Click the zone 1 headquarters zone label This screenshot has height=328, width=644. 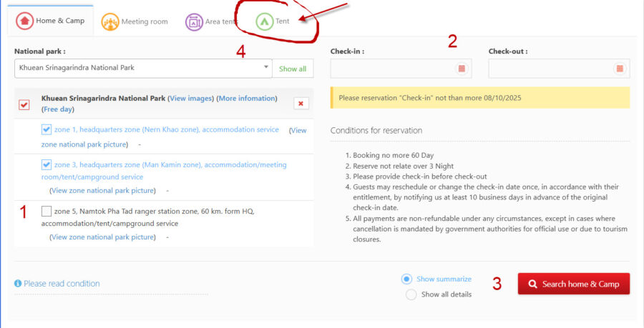(x=166, y=129)
